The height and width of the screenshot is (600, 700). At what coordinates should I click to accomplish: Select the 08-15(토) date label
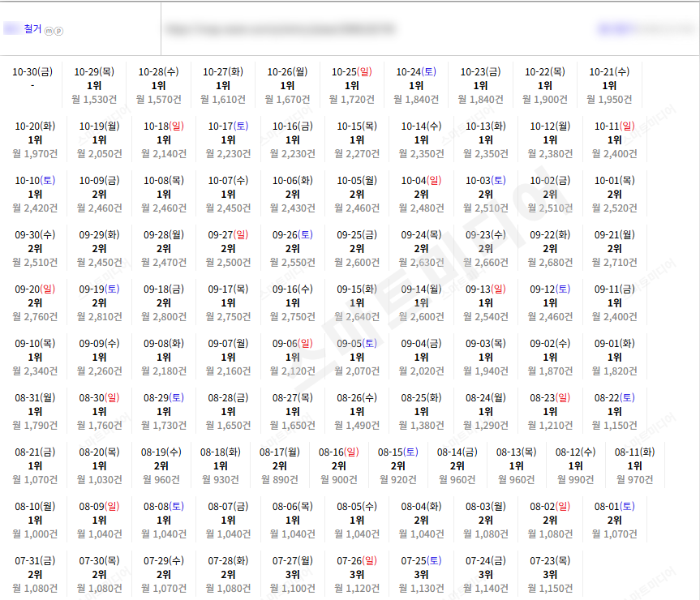coord(398,452)
